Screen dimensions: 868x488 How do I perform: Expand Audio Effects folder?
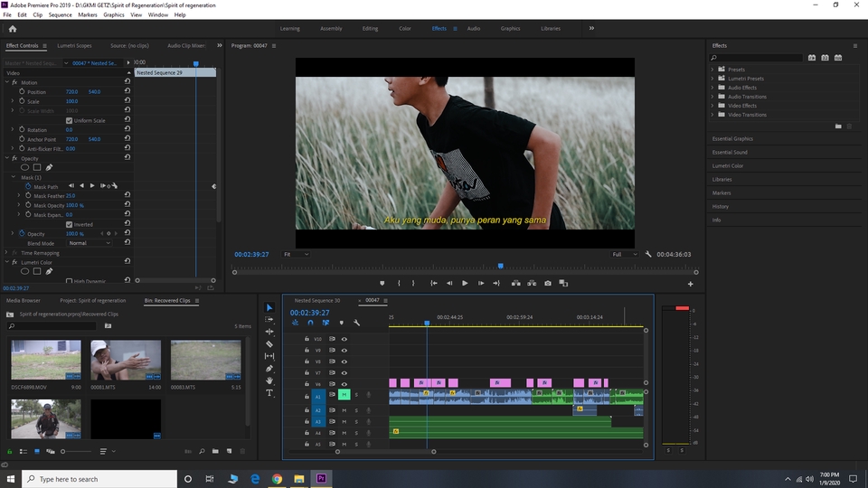point(713,88)
